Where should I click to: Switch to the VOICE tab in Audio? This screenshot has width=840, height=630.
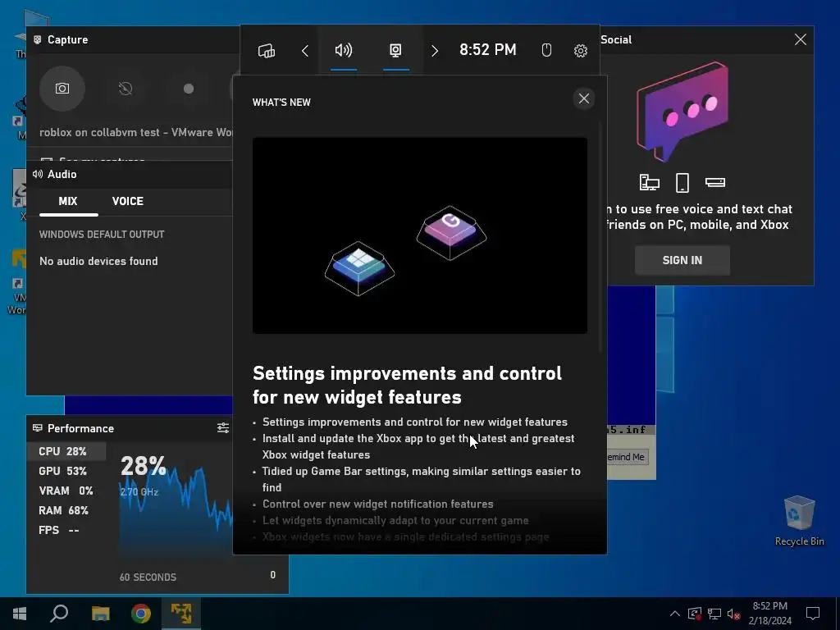(x=127, y=202)
